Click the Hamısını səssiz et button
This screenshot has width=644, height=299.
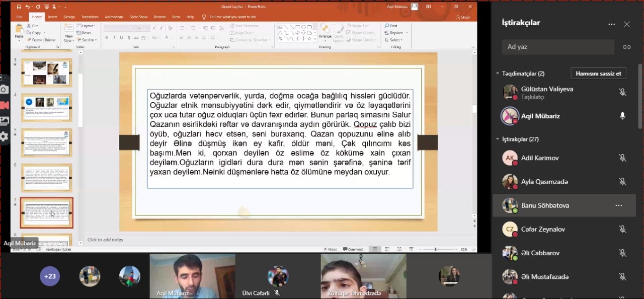click(598, 73)
